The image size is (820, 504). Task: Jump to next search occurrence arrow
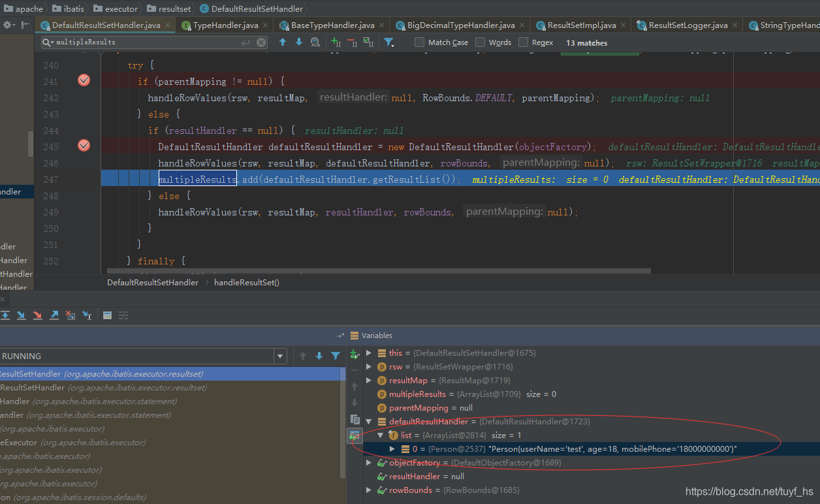coord(299,42)
